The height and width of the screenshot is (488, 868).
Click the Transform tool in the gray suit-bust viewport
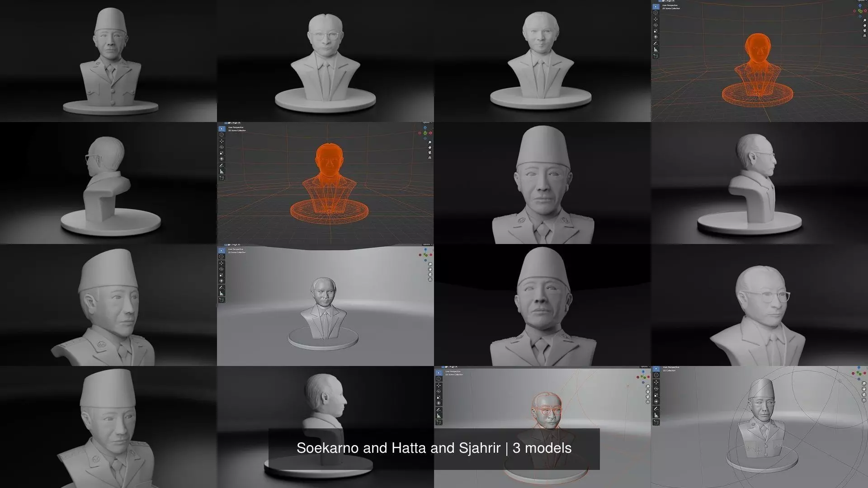221,281
